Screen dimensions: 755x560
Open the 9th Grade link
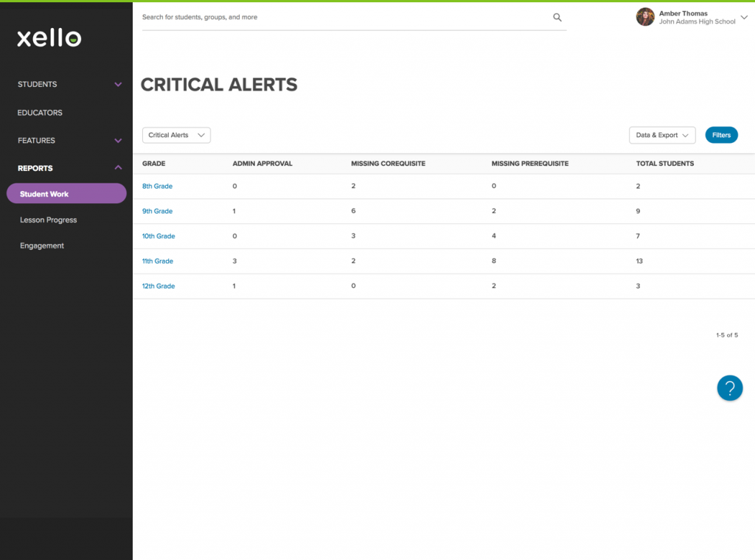pos(157,211)
